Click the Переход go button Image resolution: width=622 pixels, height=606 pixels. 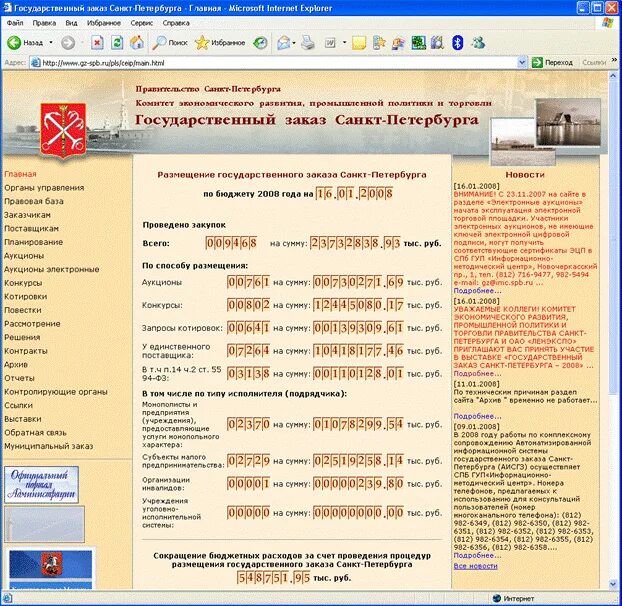click(553, 63)
